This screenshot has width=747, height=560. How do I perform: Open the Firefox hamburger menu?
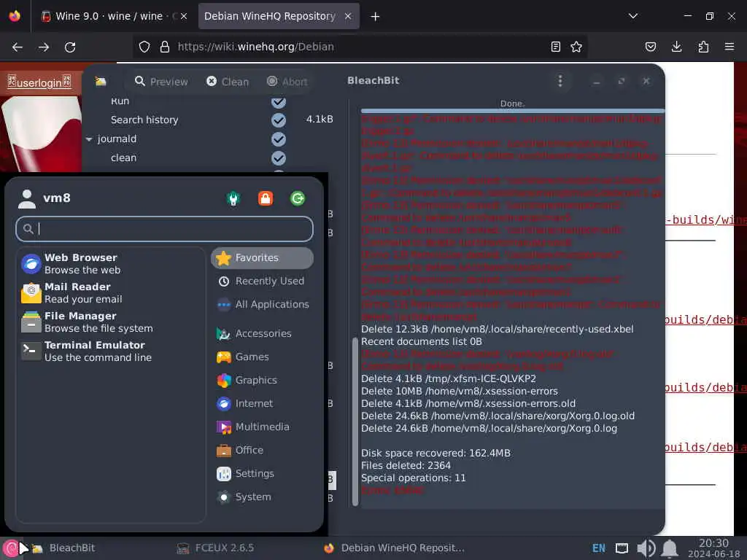(x=729, y=47)
